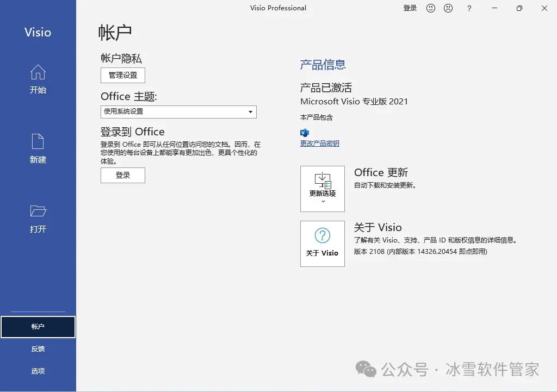557x392 pixels.
Task: Close the Visio Professional window
Action: pos(544,8)
